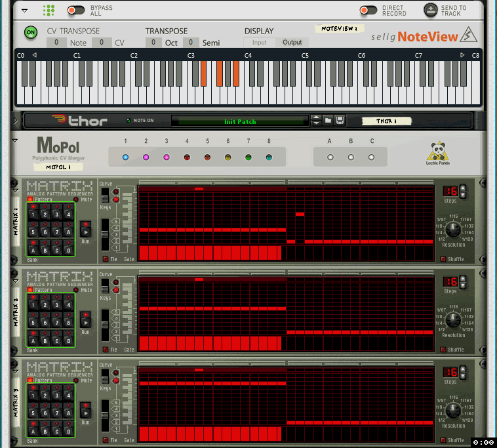Click MoPol channel 8 teal LED
Viewport: 497px width, 448px height.
click(x=269, y=157)
